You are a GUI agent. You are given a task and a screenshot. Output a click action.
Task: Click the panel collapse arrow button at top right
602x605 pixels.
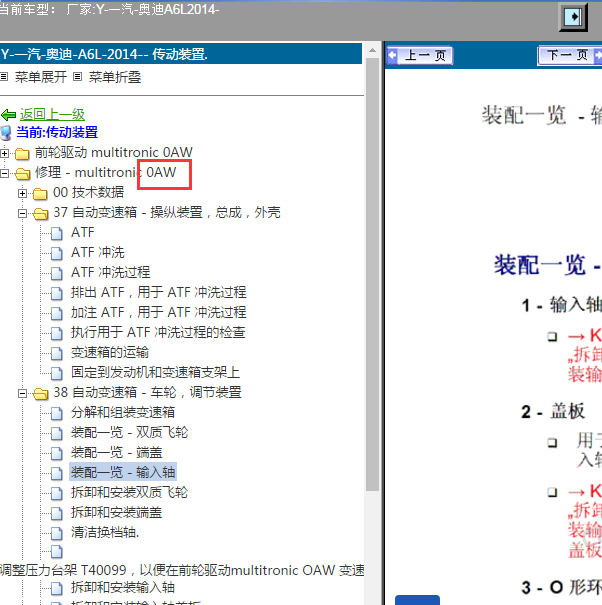[573, 17]
